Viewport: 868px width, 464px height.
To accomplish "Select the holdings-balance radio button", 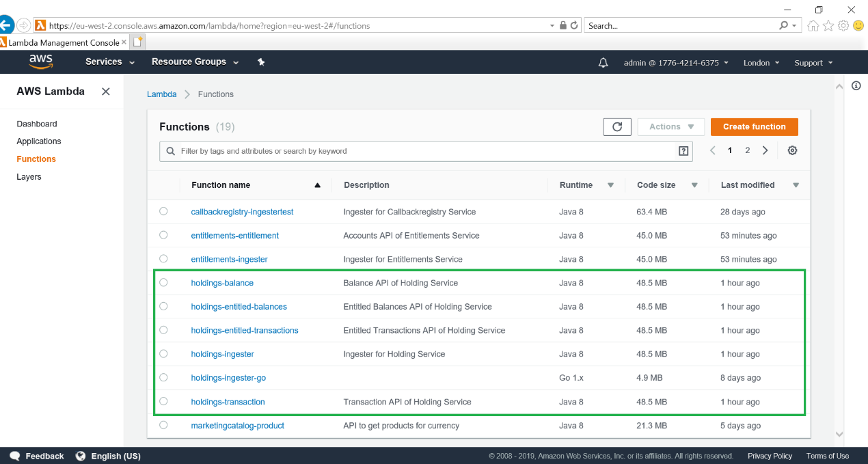I will [163, 283].
